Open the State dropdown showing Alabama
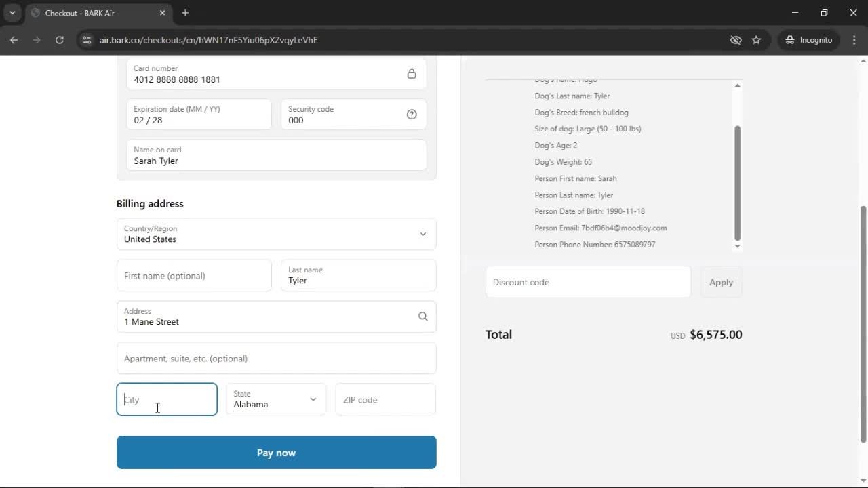 coord(276,399)
